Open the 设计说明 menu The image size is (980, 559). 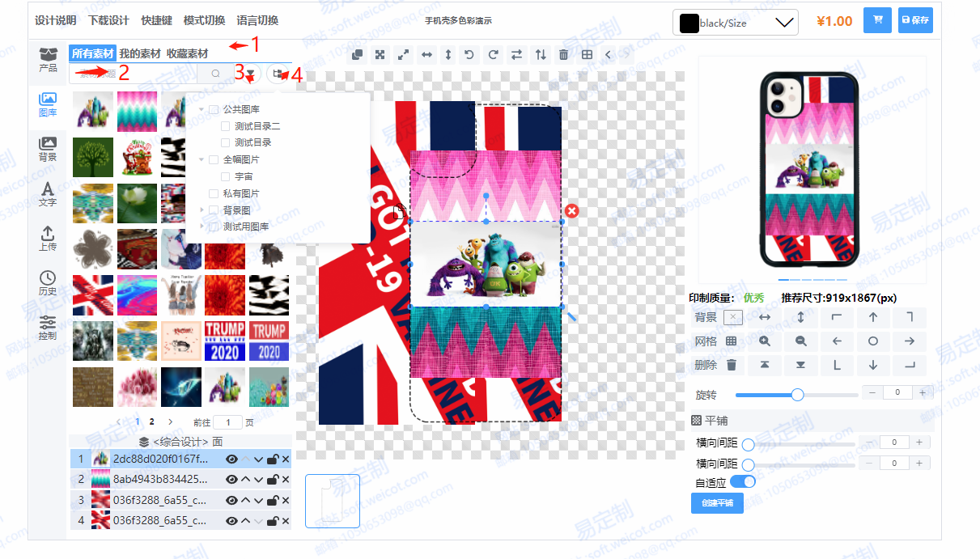pos(56,20)
